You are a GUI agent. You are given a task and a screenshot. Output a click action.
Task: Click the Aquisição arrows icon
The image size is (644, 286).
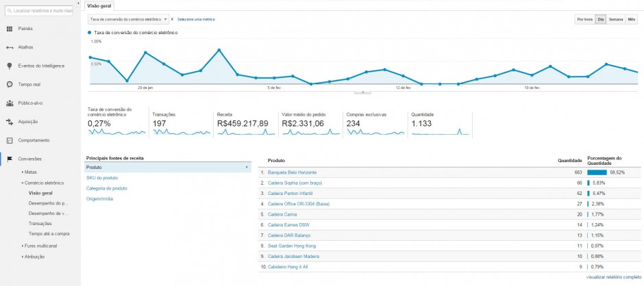click(10, 122)
